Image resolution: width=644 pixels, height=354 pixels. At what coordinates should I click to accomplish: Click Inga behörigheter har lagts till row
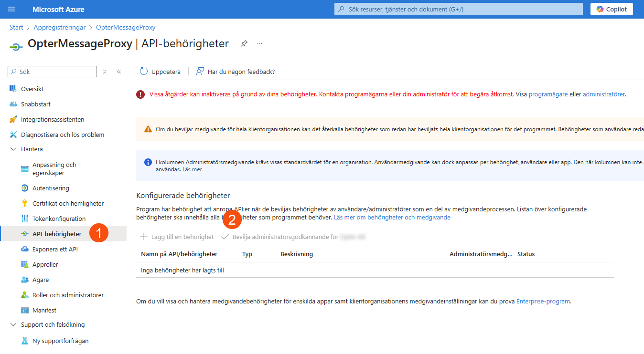point(375,270)
